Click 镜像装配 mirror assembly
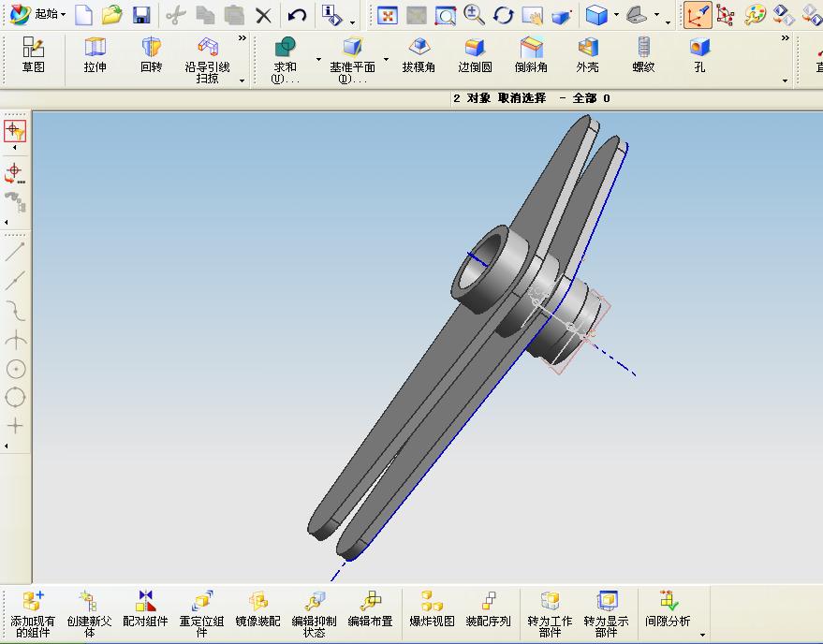 point(257,608)
